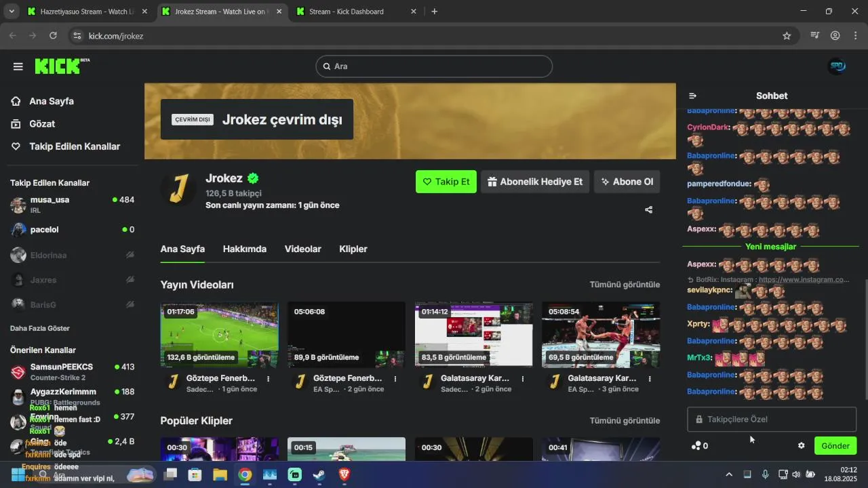Viewport: 868px width, 488px height.
Task: Open Jaxres offline channel
Action: coord(72,280)
